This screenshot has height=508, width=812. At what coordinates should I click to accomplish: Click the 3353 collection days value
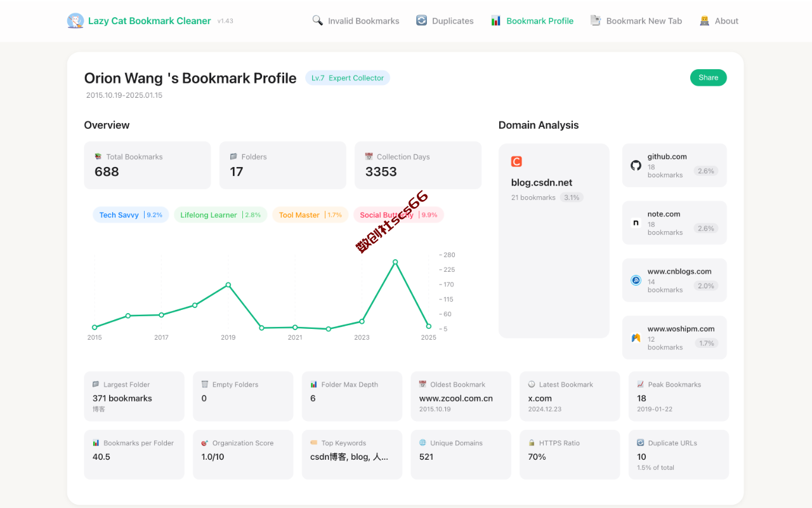pyautogui.click(x=381, y=171)
